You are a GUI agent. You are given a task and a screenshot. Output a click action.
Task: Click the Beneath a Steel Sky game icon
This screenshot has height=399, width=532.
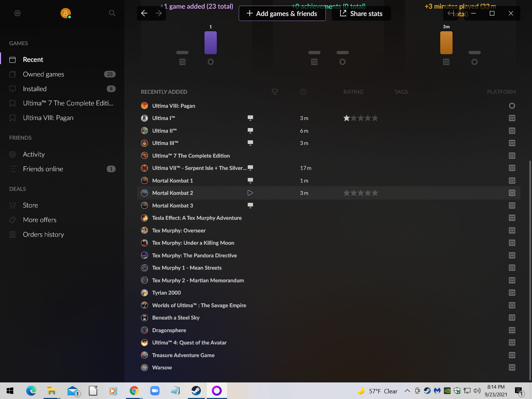[x=144, y=318]
